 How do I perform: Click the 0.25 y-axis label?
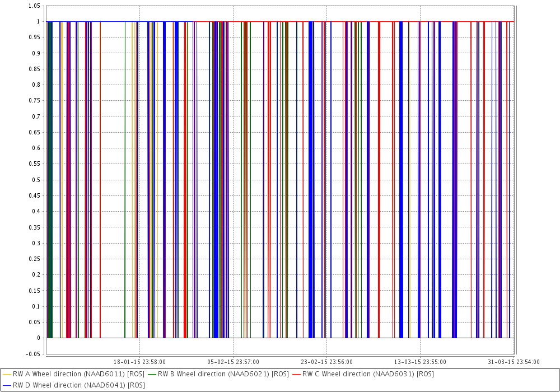34,259
